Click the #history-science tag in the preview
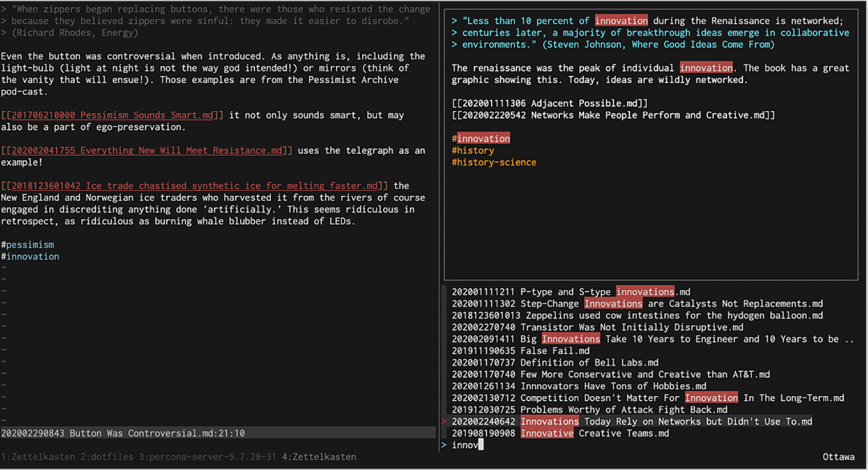 494,162
